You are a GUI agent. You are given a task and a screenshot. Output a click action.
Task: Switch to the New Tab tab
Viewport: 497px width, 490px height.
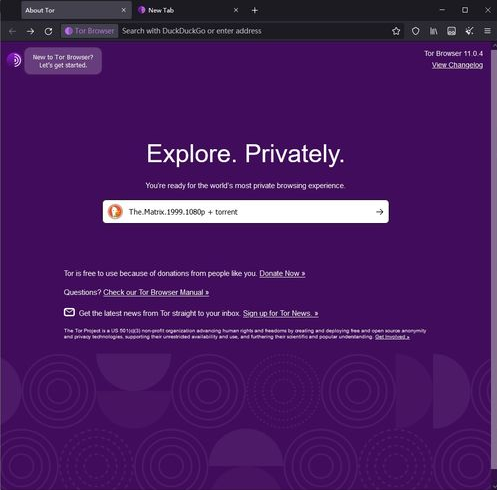point(188,10)
